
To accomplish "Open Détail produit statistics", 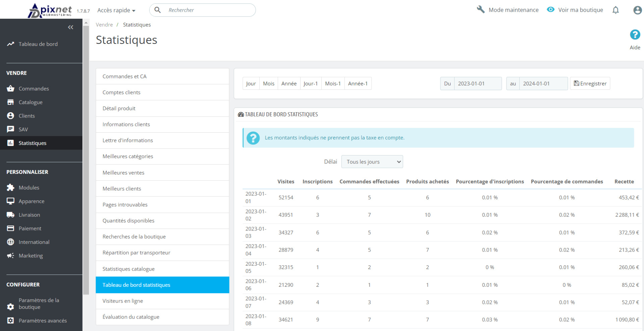I will pos(162,109).
